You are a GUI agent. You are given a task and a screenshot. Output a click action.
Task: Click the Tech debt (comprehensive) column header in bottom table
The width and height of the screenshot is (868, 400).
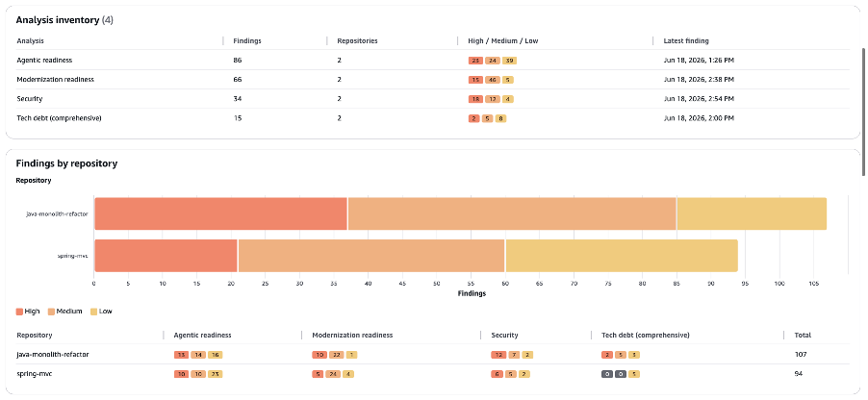646,336
